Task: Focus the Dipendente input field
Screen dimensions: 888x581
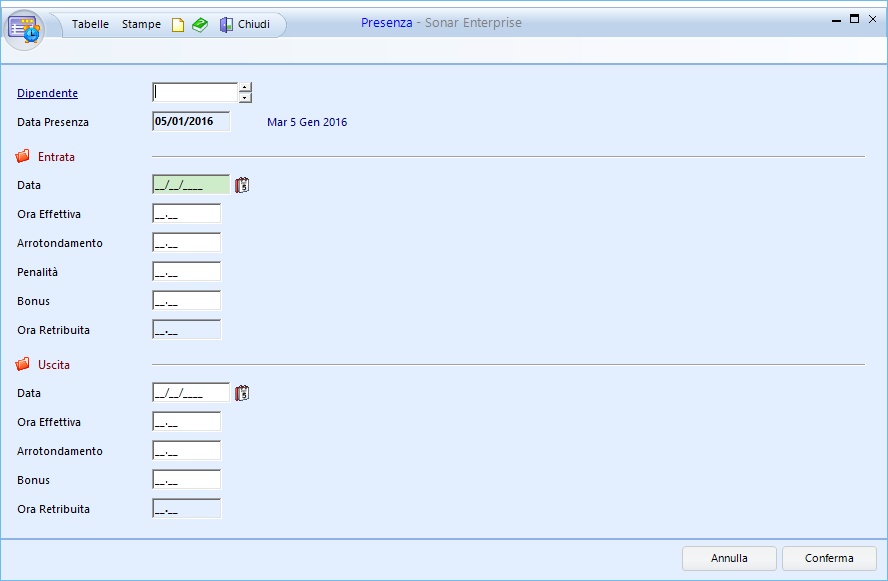Action: pyautogui.click(x=194, y=93)
